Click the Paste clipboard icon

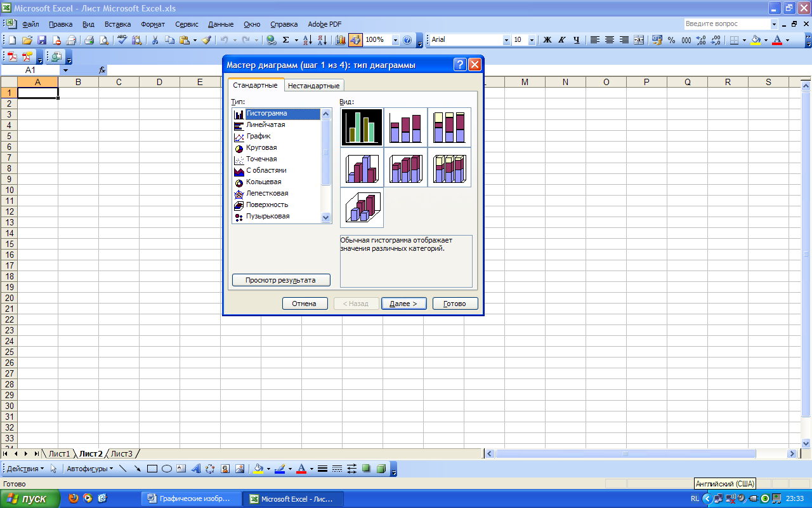pos(184,40)
